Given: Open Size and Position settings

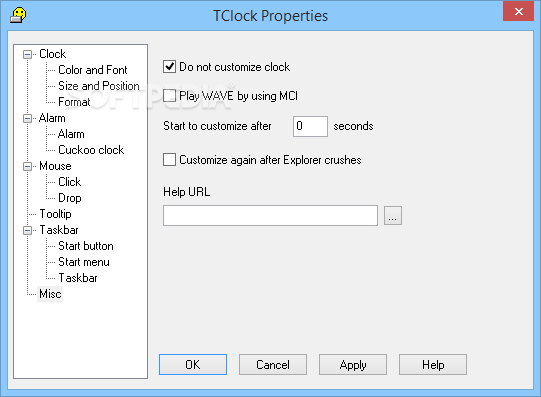Looking at the screenshot, I should click(99, 86).
